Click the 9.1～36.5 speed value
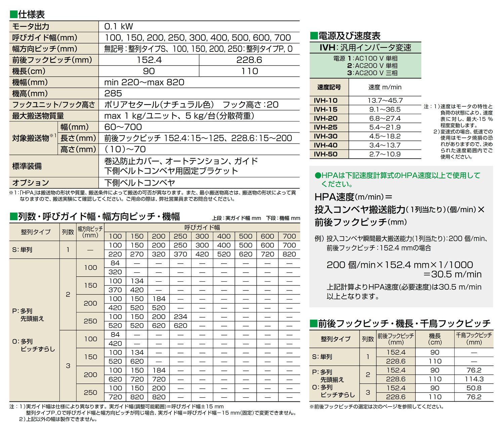The width and height of the screenshot is (504, 435). click(385, 110)
